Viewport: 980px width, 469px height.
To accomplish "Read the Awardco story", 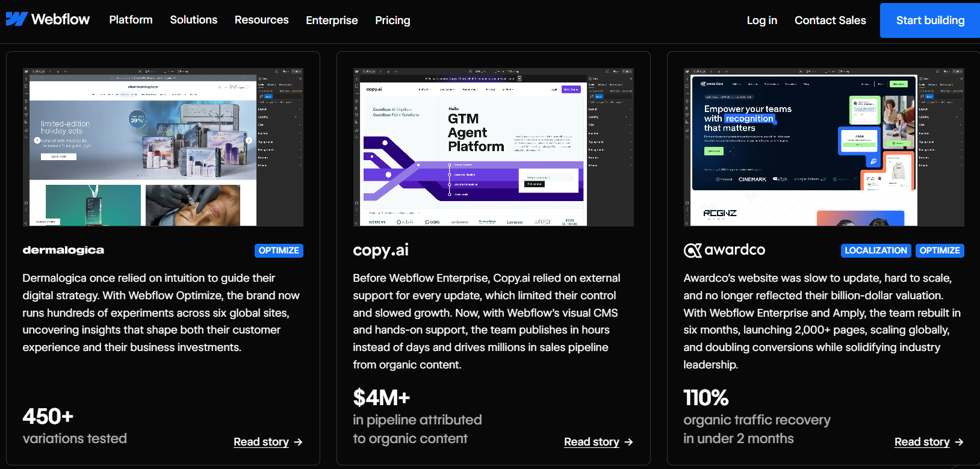I will coord(922,442).
